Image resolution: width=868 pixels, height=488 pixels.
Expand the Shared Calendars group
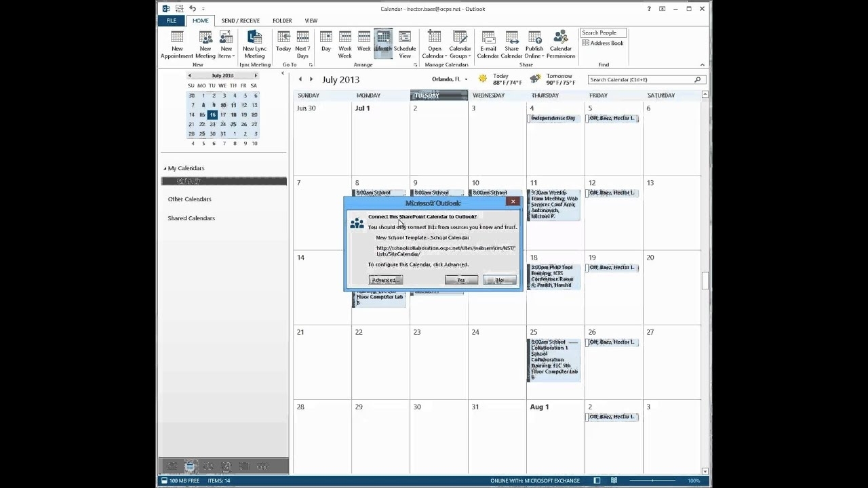coord(191,218)
